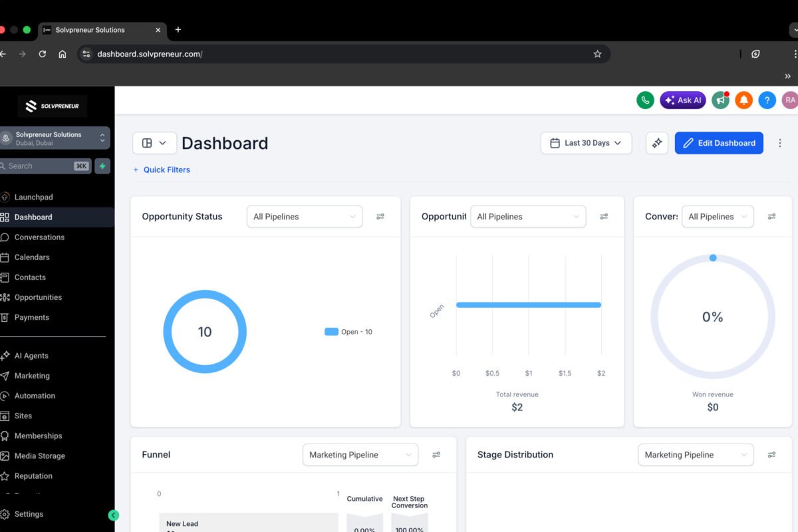Open the green phone dialer icon
This screenshot has width=798, height=532.
coord(644,100)
